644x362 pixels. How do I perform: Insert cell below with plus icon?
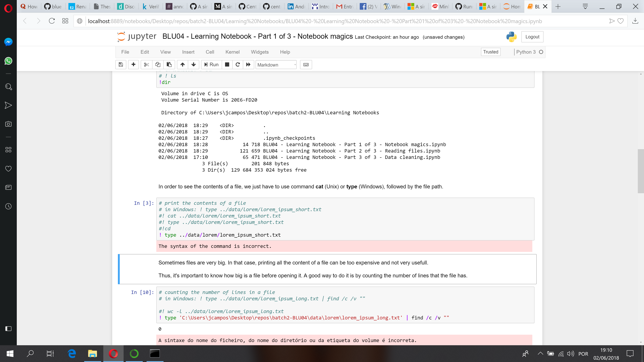pos(133,65)
